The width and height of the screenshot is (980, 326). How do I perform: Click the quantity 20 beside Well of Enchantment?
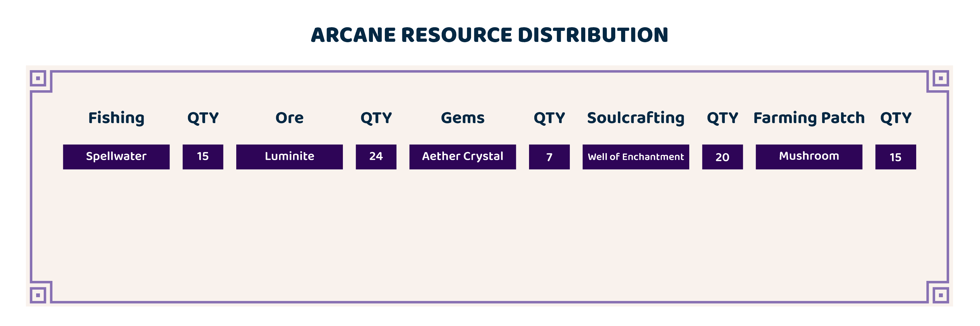coord(722,157)
